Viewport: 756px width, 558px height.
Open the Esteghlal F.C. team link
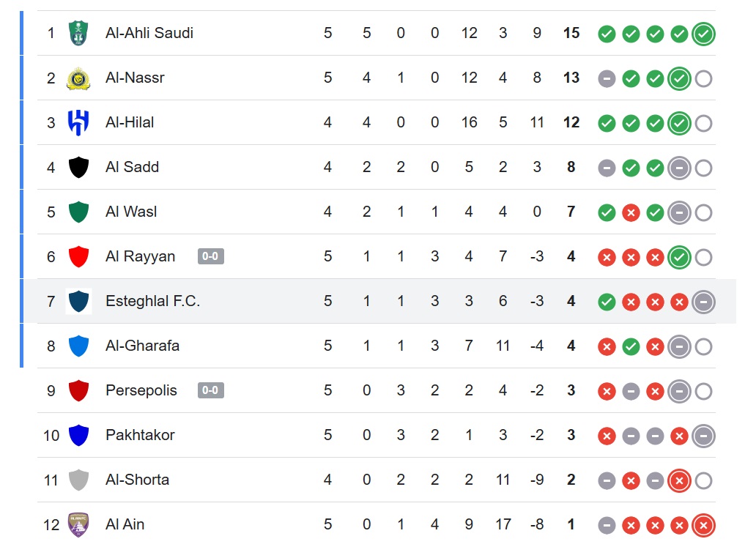point(152,301)
